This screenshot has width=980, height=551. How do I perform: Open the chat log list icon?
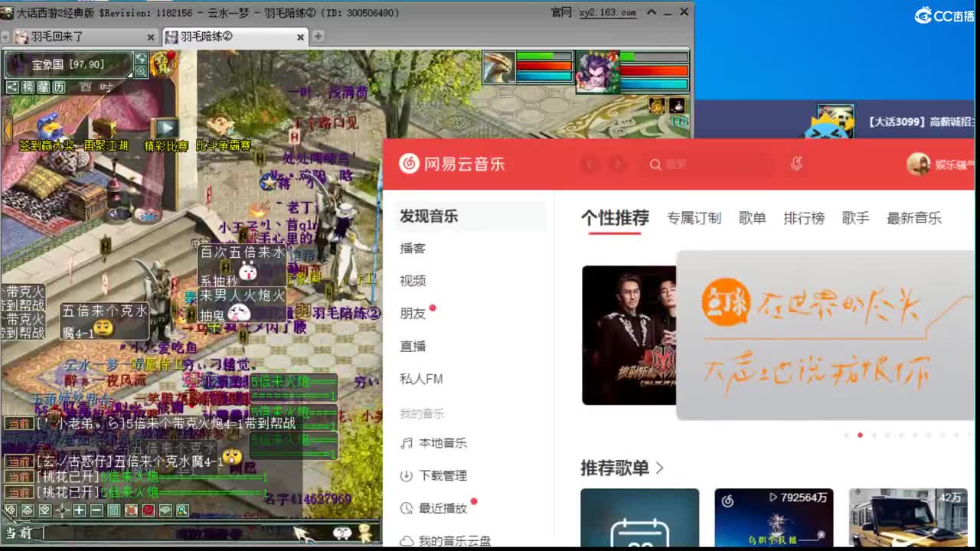tap(113, 510)
